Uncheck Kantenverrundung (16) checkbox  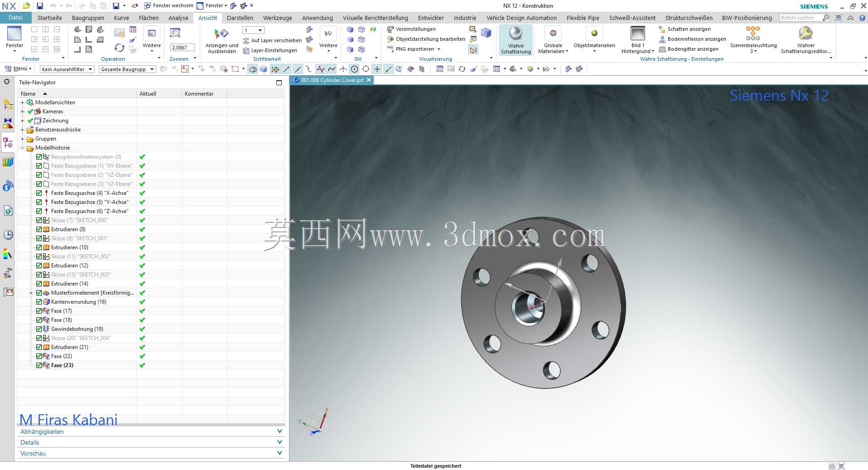39,302
